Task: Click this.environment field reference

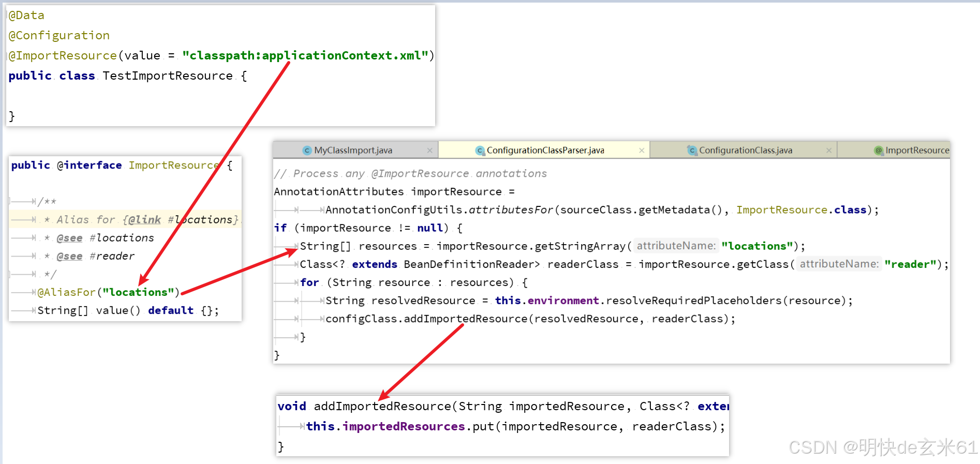Action: 547,300
